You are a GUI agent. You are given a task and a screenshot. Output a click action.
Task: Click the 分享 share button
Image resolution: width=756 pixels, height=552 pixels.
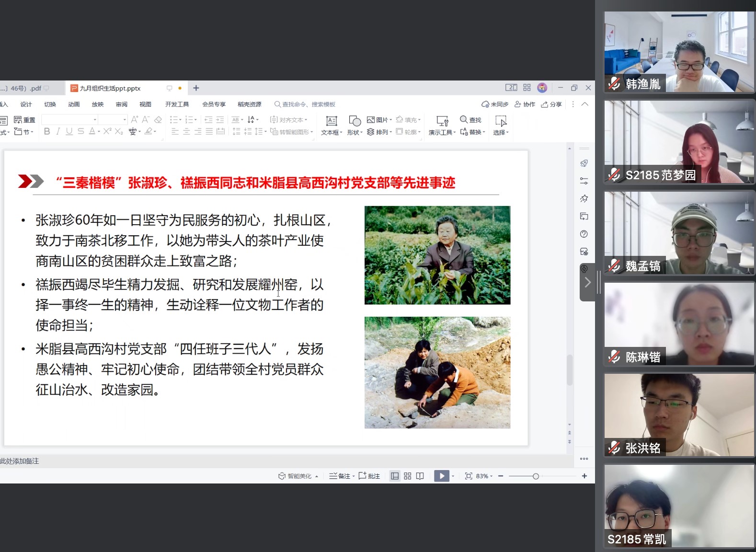pyautogui.click(x=551, y=104)
